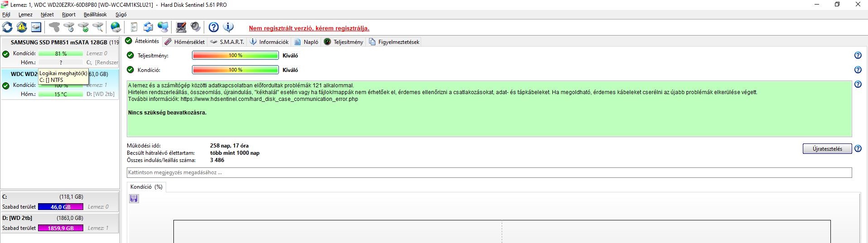
Task: Switch to the Teljesítmény tab
Action: coord(344,42)
